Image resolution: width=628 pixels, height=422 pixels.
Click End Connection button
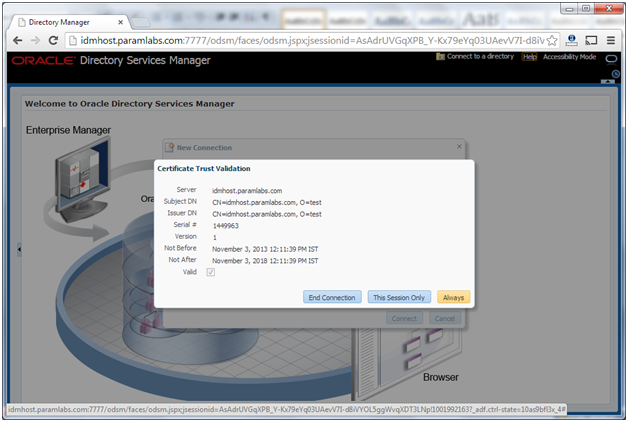pos(332,297)
